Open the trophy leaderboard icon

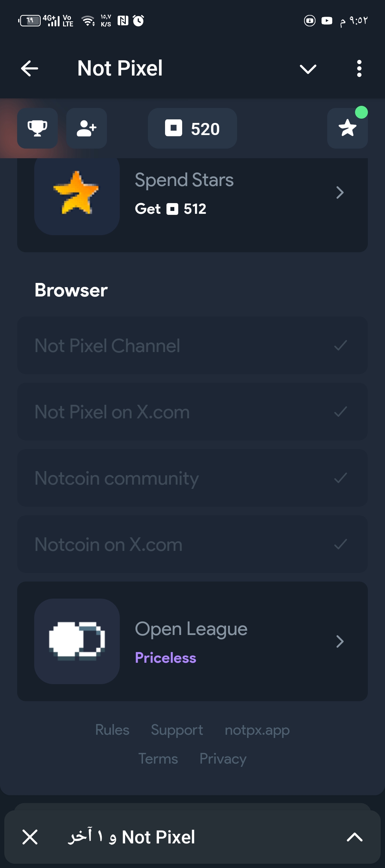click(x=37, y=128)
